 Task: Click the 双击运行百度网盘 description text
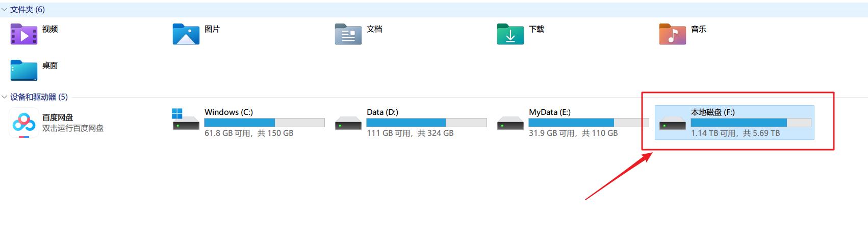73,128
